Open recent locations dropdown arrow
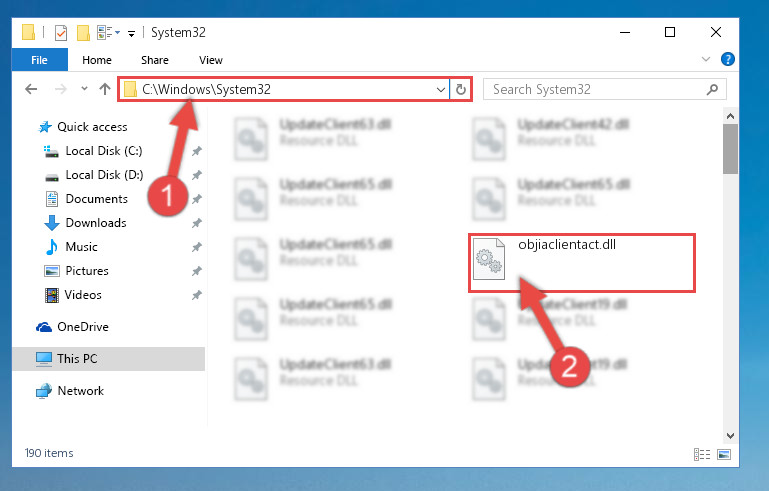This screenshot has width=769, height=491. tap(84, 89)
